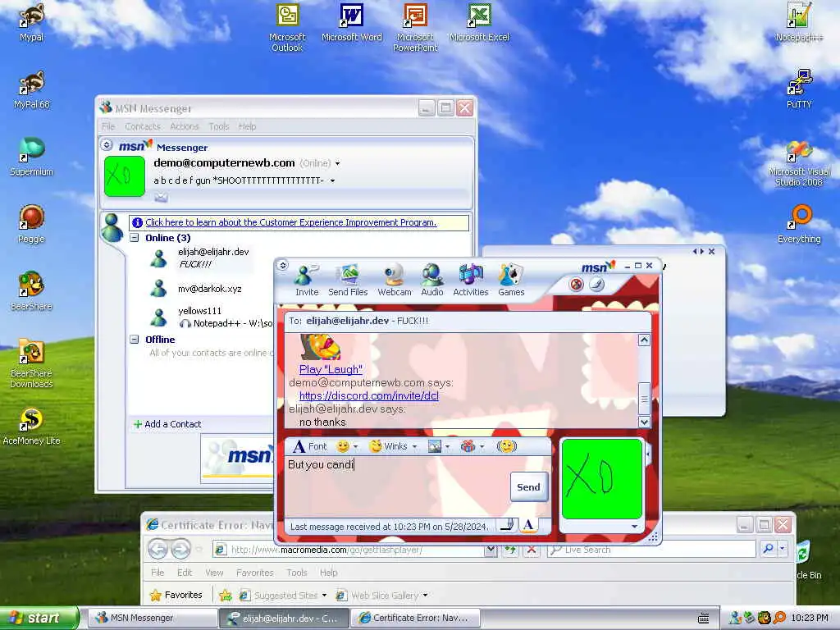Click the green display picture in chat window
The height and width of the screenshot is (630, 840).
coord(601,479)
